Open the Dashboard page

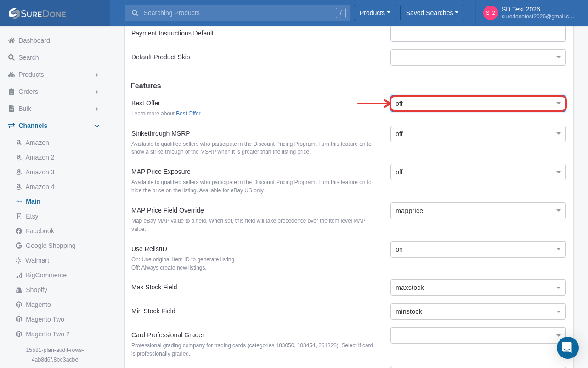(34, 40)
